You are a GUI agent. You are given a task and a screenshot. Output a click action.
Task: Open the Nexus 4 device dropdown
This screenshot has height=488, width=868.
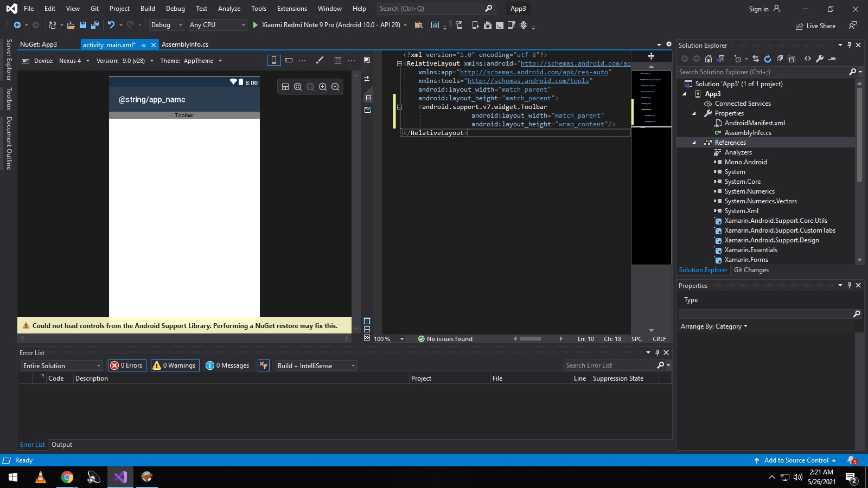click(74, 61)
